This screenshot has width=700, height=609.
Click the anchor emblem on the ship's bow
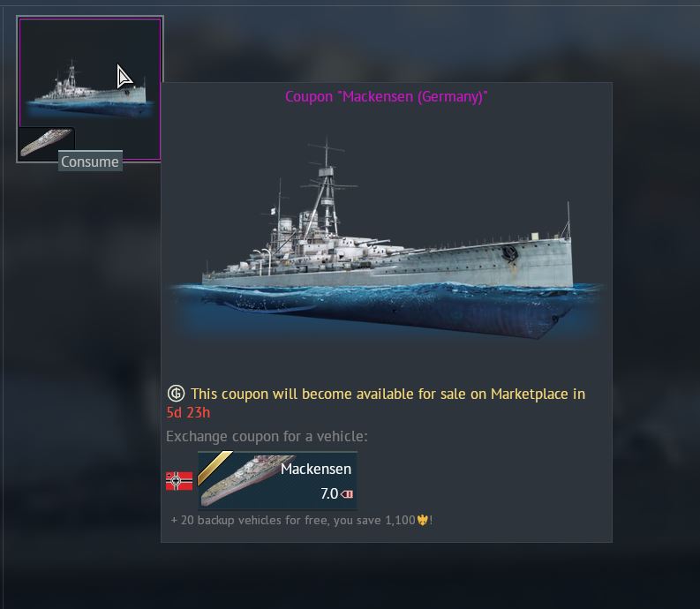(509, 254)
